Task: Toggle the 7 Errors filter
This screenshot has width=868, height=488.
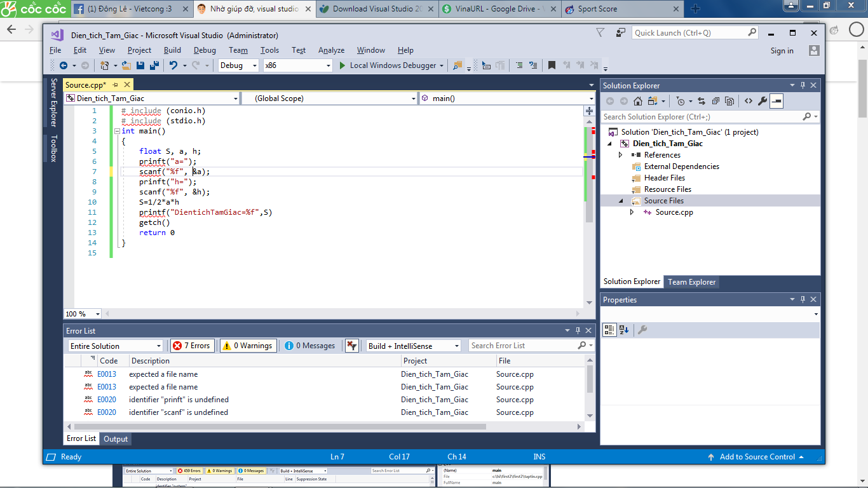Action: point(191,346)
